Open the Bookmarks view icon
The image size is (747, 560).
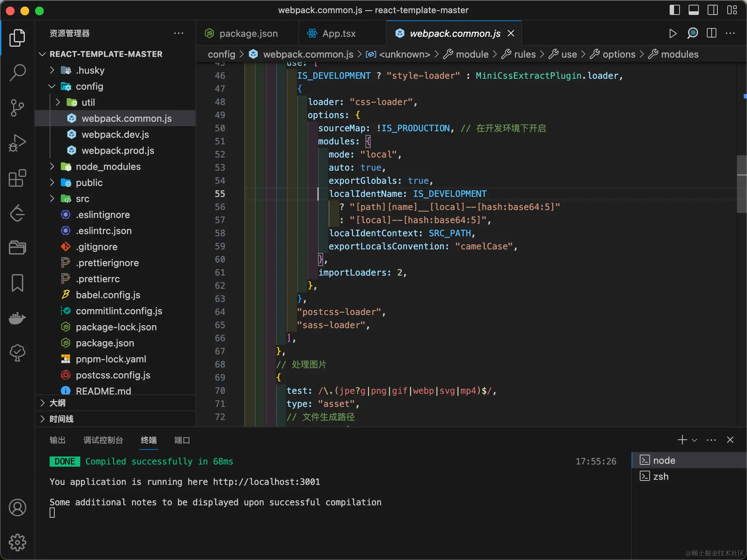click(17, 283)
